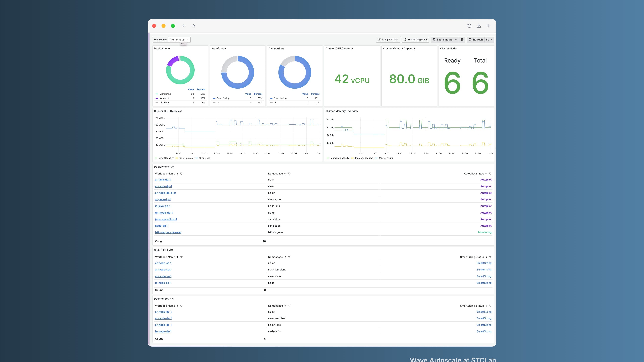Filter Deployment table by Autopilot Status

pos(490,174)
